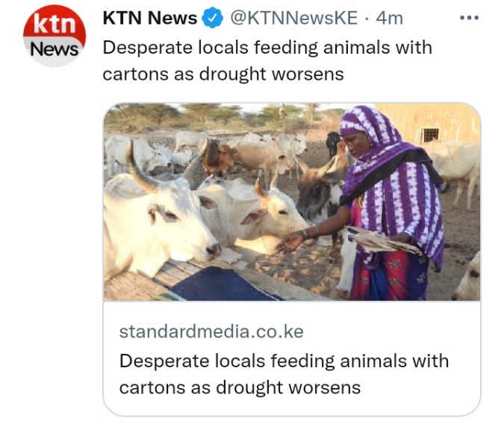Open the cattle feeding preview image

pos(292,202)
